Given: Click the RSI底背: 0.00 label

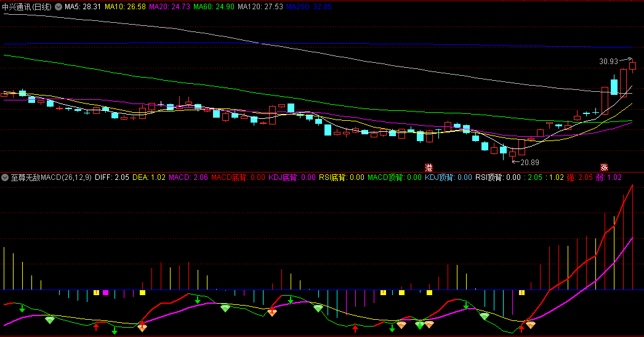Looking at the screenshot, I should coord(342,177).
